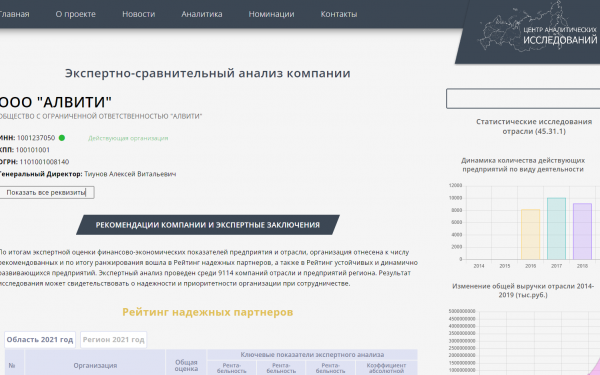Click the ИНН value 1001237050
This screenshot has width=600, height=375.
pos(36,138)
